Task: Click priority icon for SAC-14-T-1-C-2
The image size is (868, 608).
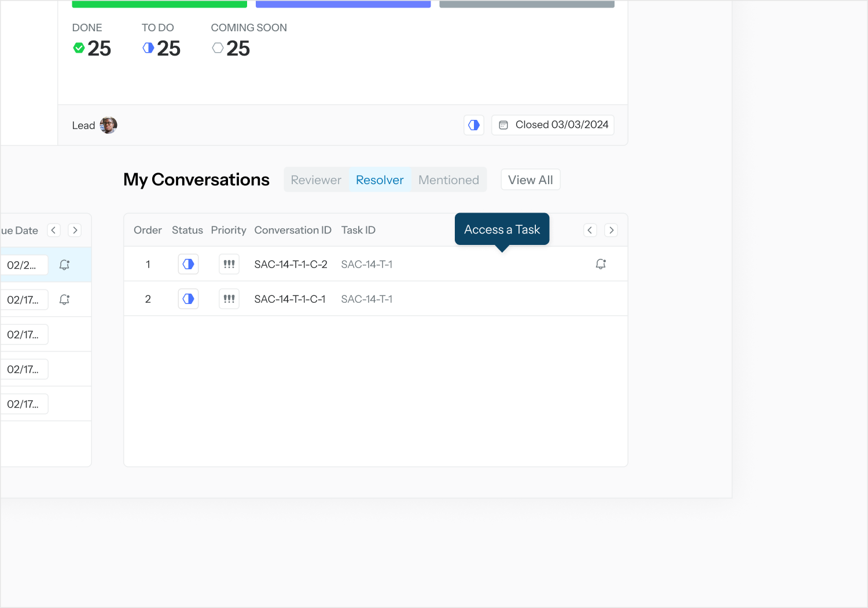Action: coord(229,265)
